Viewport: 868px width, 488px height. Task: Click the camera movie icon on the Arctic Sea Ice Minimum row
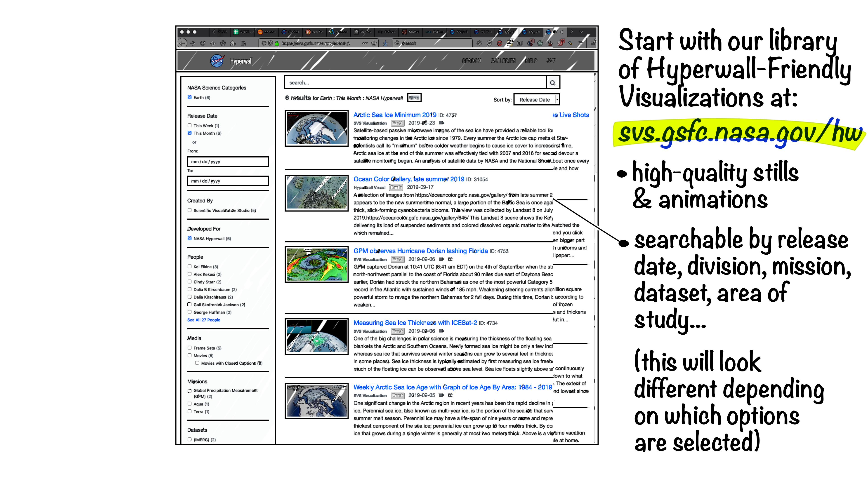441,123
